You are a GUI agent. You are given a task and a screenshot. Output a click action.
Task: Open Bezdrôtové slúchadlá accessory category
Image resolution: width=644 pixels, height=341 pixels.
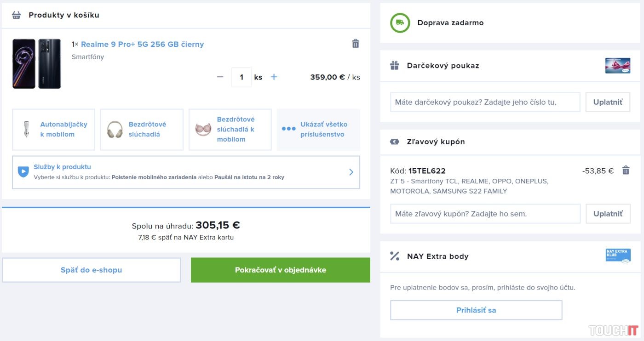click(142, 130)
